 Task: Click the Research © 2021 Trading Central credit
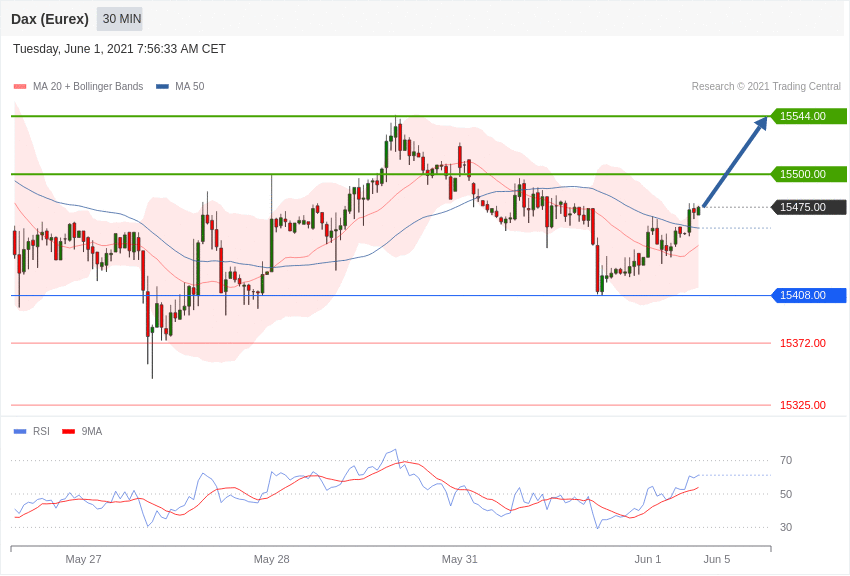(x=766, y=87)
